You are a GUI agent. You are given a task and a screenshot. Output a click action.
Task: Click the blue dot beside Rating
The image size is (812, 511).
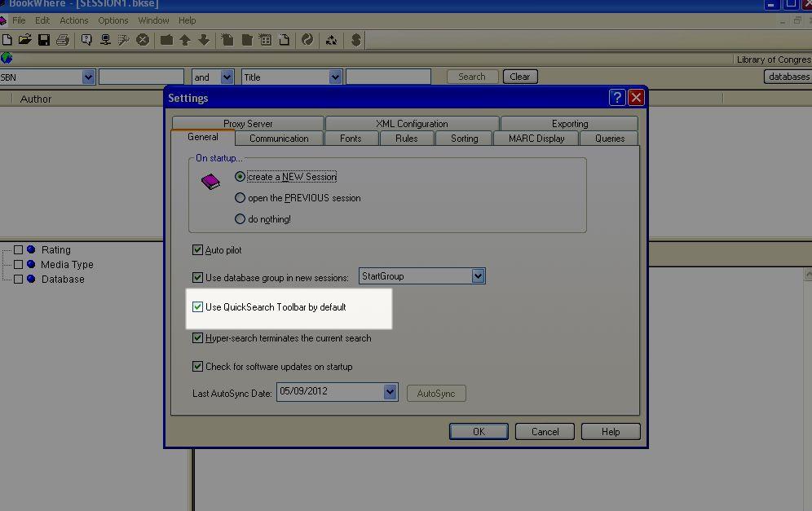point(31,249)
